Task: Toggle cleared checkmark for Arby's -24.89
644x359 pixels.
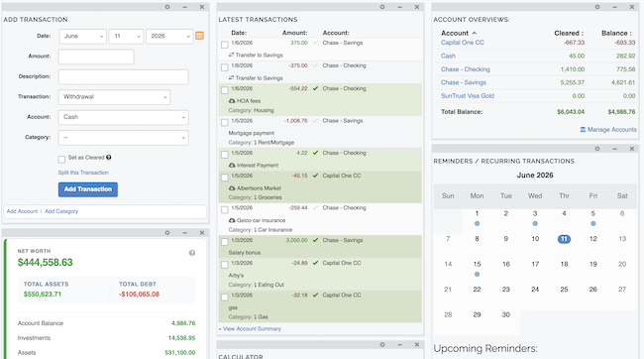Action: point(315,263)
